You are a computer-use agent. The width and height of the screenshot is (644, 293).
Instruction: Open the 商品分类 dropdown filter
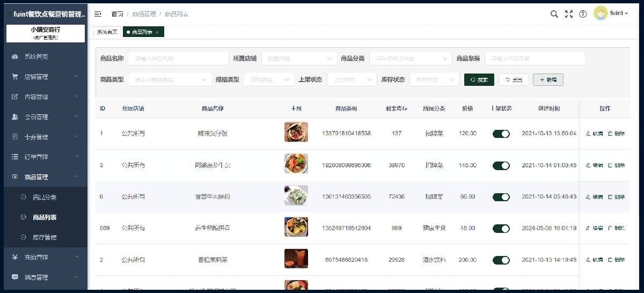coord(411,58)
